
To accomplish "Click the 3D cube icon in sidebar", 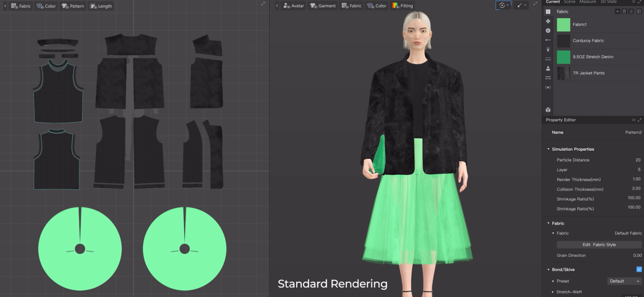I will click(x=548, y=110).
